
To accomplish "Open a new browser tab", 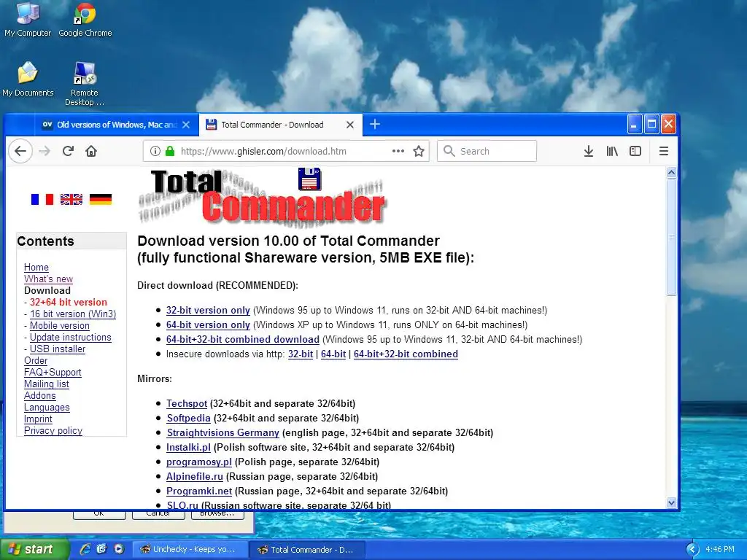I will coord(375,124).
